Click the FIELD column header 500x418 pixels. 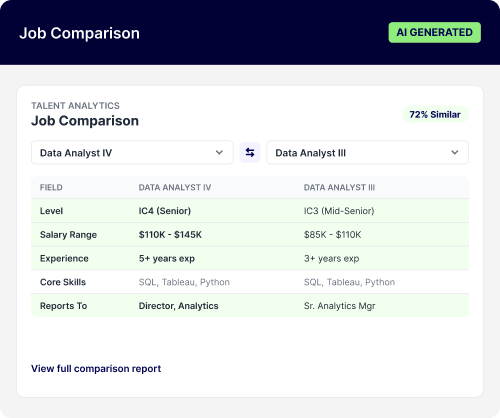pyautogui.click(x=51, y=187)
